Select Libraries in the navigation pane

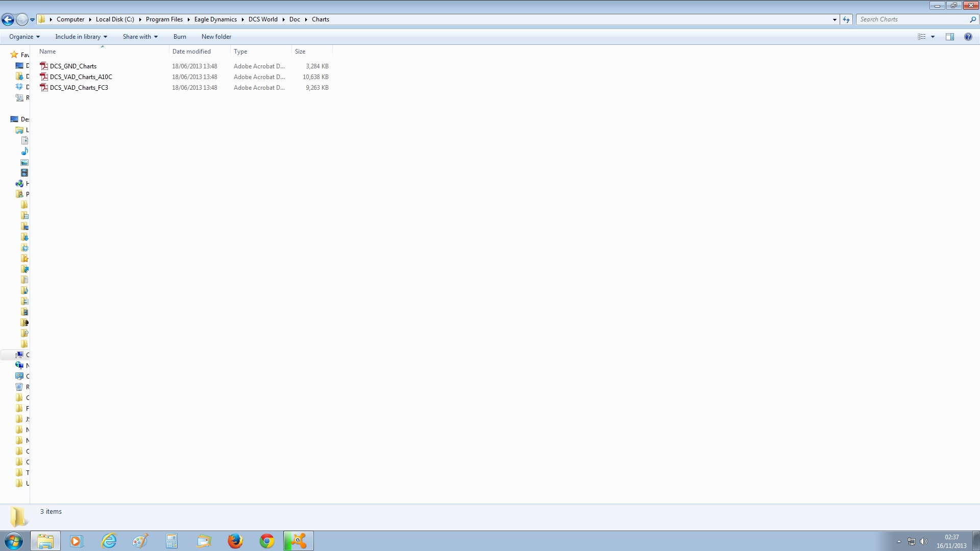pos(19,130)
